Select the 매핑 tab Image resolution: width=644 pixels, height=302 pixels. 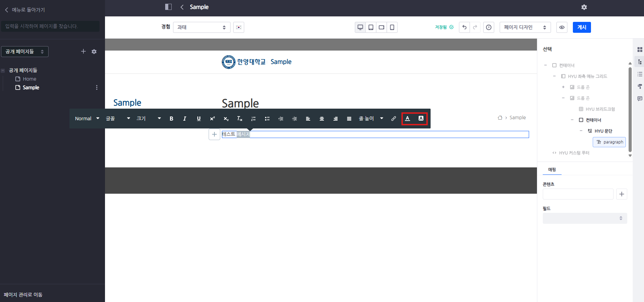pos(552,169)
